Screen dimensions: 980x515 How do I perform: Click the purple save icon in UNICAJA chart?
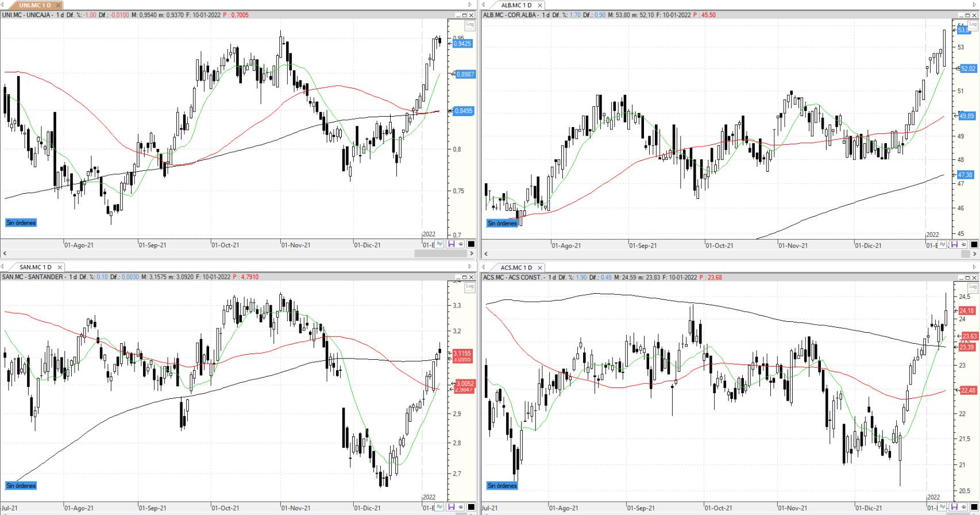click(x=452, y=244)
